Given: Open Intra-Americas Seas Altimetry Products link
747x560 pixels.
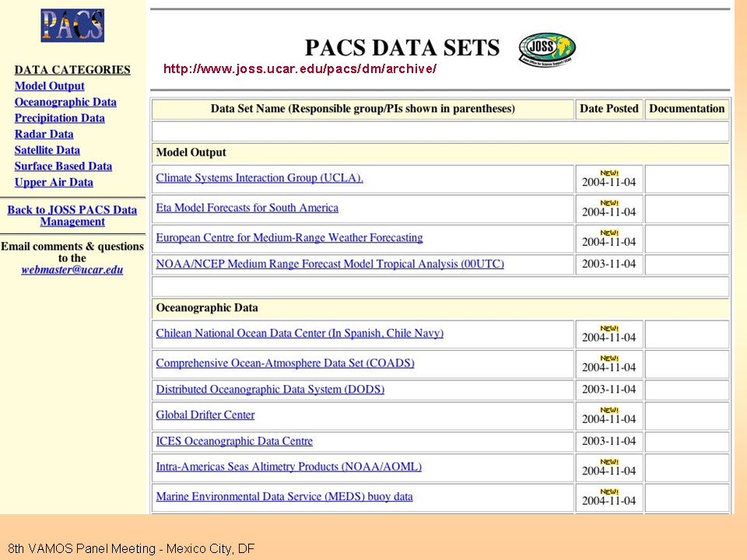Looking at the screenshot, I should coord(289,467).
